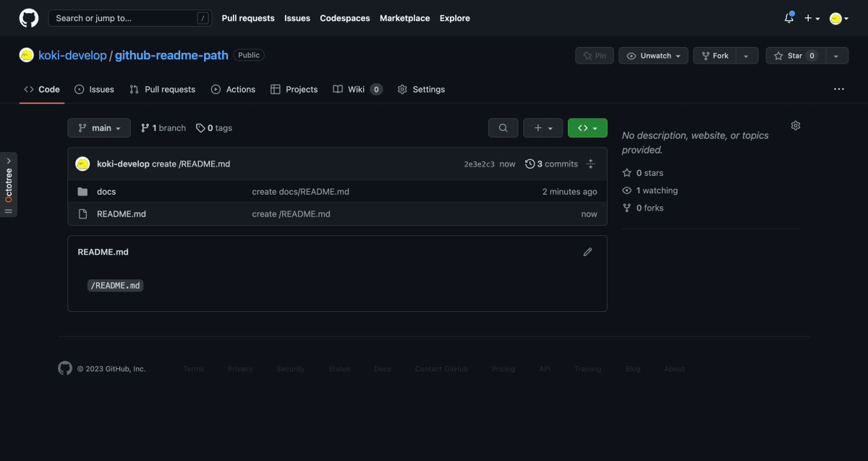The height and width of the screenshot is (461, 868).
Task: Open the plus create-new menu in the header
Action: [812, 18]
